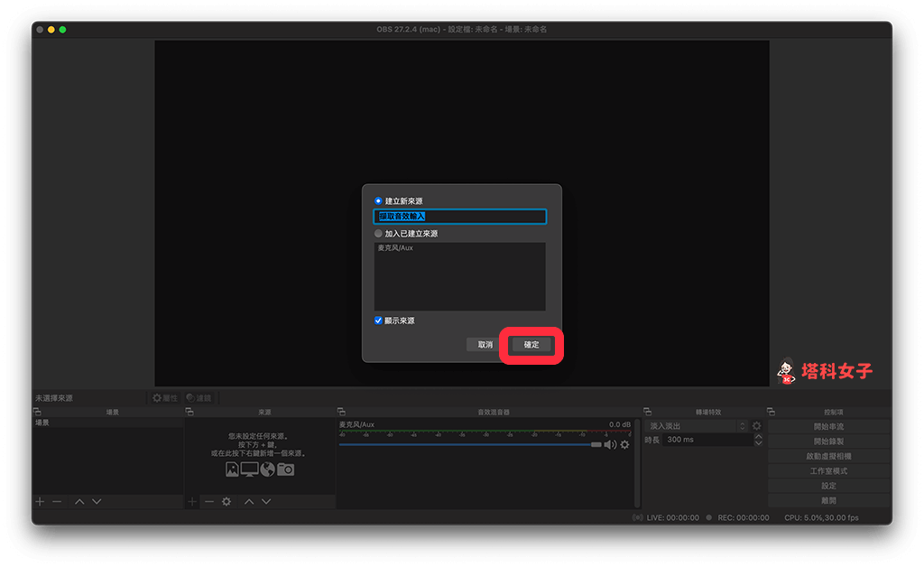Select 麦克风/Aux in existing sources list
This screenshot has width=924, height=567.
[394, 248]
